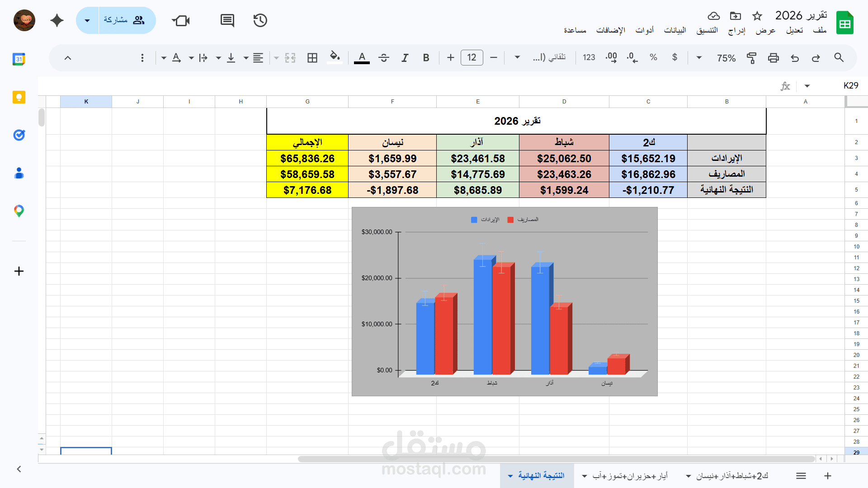Select the chart thumbnail
The image size is (868, 488).
point(505,301)
